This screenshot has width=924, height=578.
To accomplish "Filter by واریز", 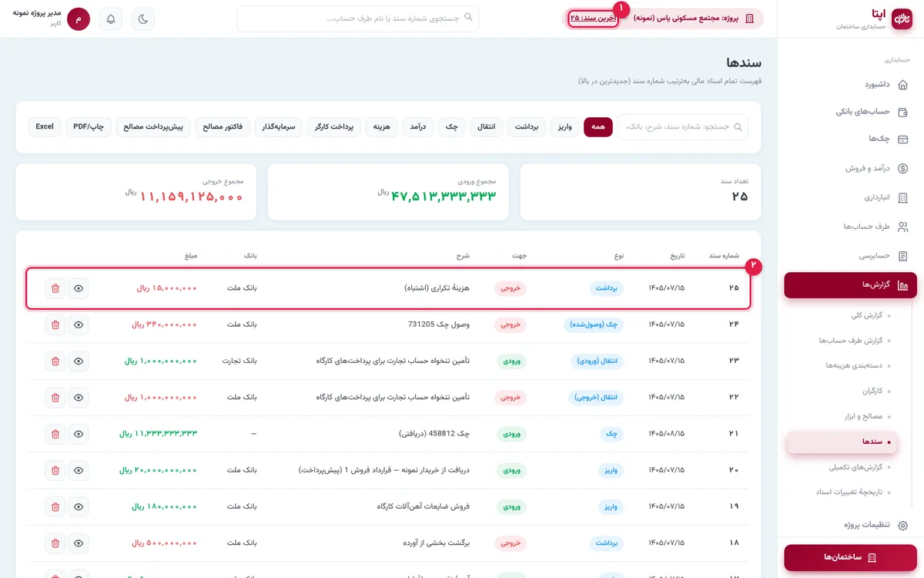I will (565, 127).
